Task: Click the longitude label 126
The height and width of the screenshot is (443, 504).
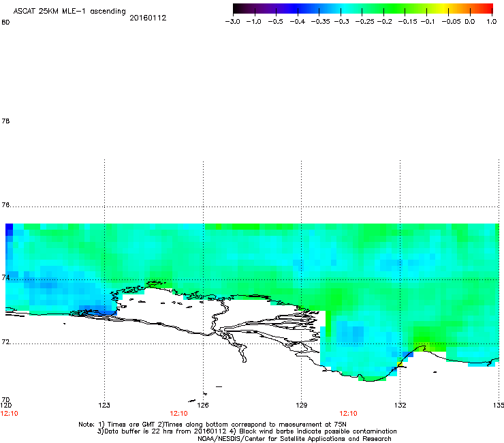Action: coord(203,405)
